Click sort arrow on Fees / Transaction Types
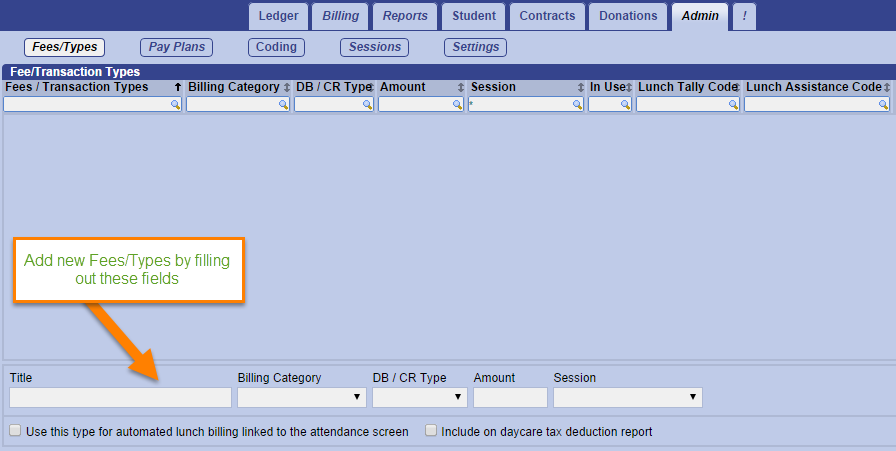The width and height of the screenshot is (896, 451). (178, 88)
